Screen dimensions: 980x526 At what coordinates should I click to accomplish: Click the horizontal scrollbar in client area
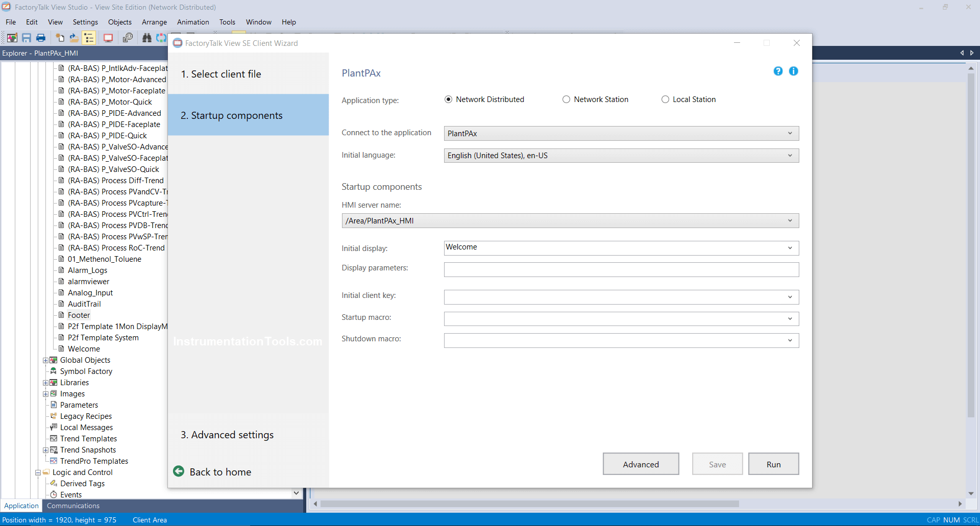click(530, 504)
